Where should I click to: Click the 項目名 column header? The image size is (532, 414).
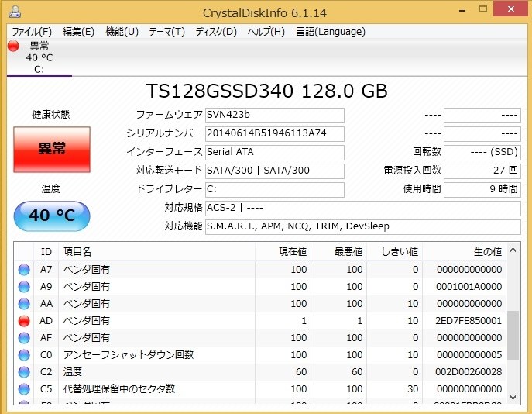(x=156, y=252)
